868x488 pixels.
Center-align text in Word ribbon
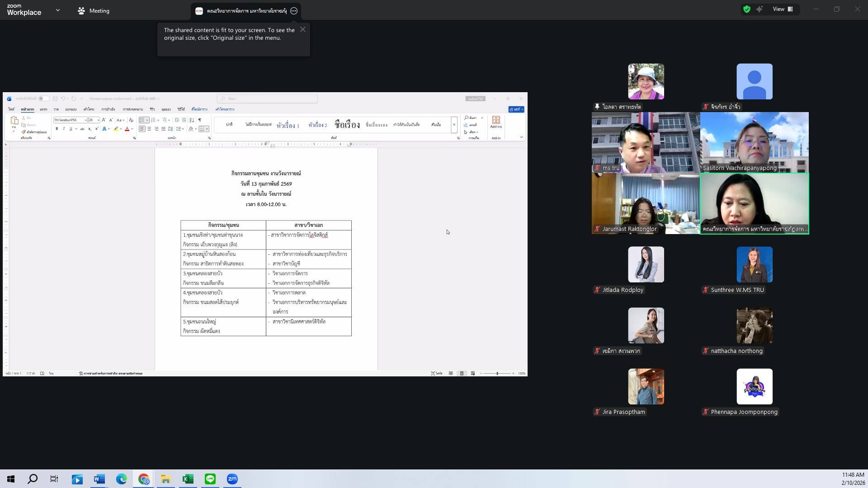tap(149, 129)
